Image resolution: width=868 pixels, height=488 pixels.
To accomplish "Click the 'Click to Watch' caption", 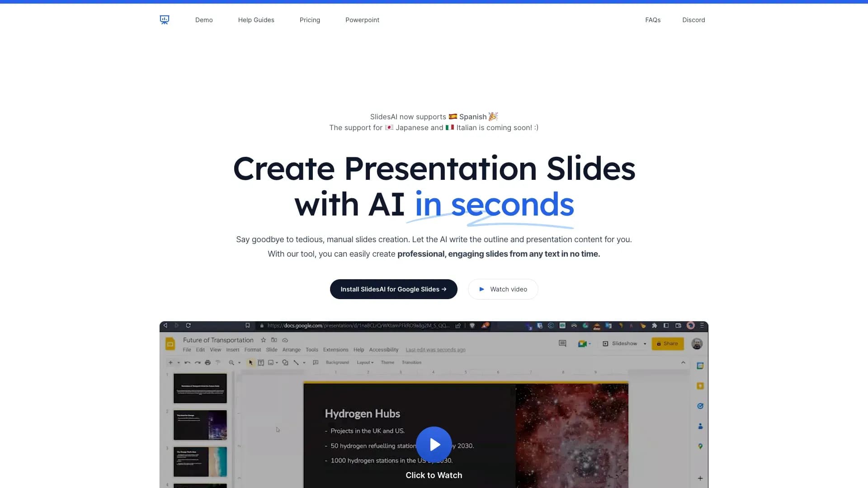I will tap(434, 475).
